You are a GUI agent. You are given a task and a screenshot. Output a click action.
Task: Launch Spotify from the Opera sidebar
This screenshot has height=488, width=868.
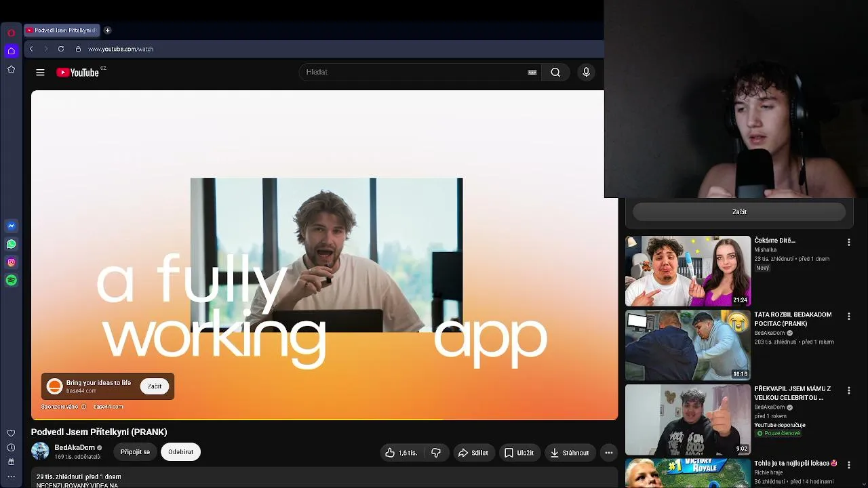11,280
